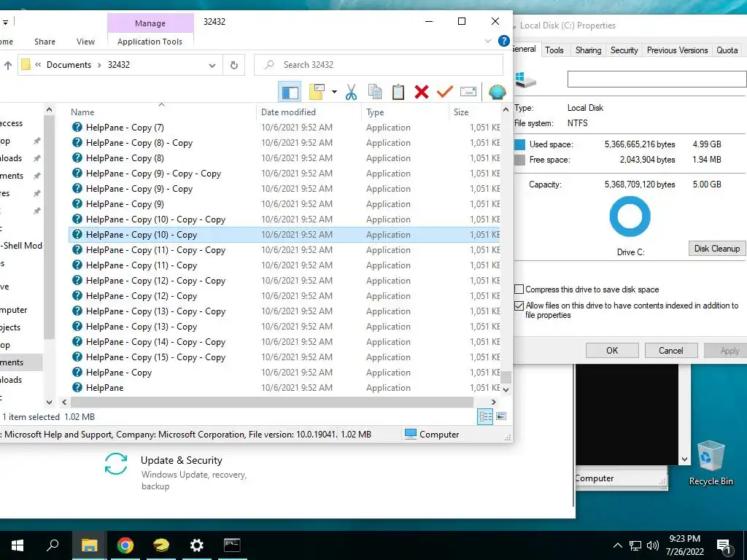Refresh the 32432 folder view
The width and height of the screenshot is (747, 560).
click(x=234, y=65)
